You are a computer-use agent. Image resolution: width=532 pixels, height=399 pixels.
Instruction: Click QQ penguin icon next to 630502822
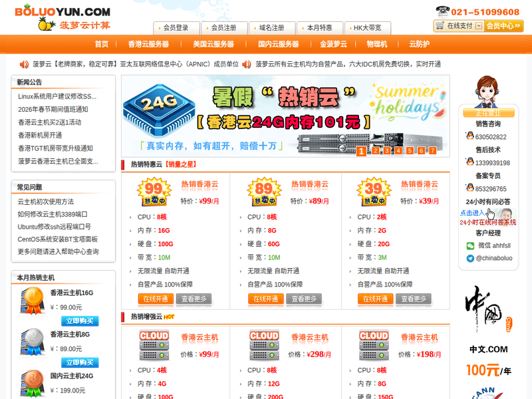coord(470,136)
